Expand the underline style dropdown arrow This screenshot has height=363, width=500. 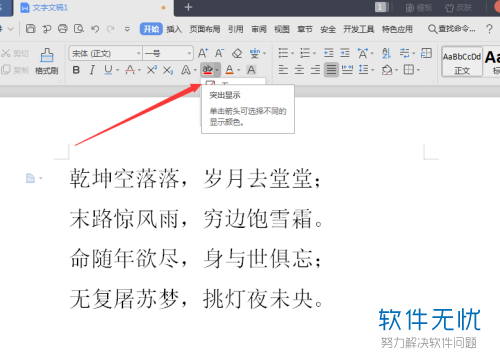(117, 70)
